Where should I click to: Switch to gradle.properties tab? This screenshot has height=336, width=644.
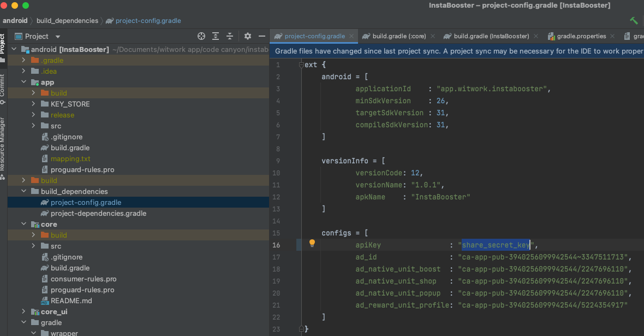tap(581, 36)
